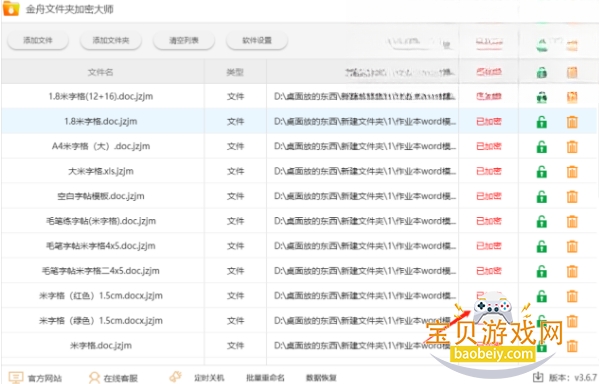The width and height of the screenshot is (599, 384).
Task: Click trash icon on 毛笔字帖米字格4x5.doc.jzjm row
Action: [572, 246]
